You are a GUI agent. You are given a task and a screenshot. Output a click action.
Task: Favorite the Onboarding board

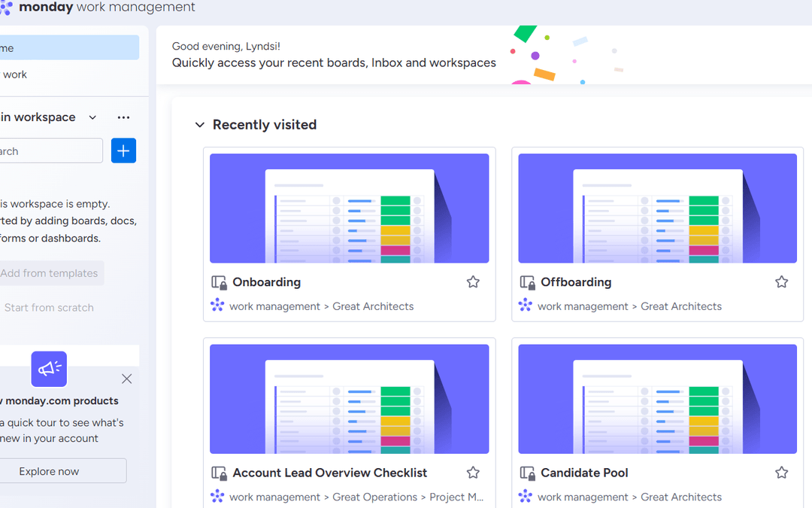click(x=473, y=281)
